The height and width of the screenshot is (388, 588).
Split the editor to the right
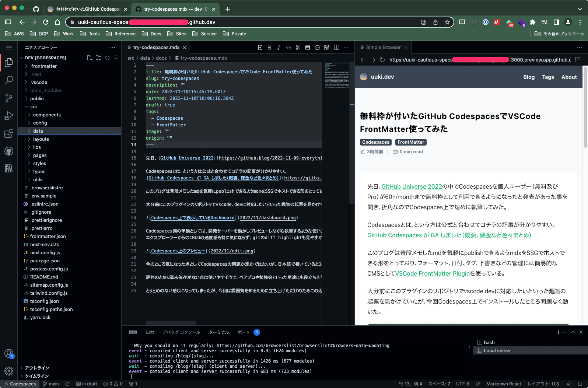pos(336,48)
